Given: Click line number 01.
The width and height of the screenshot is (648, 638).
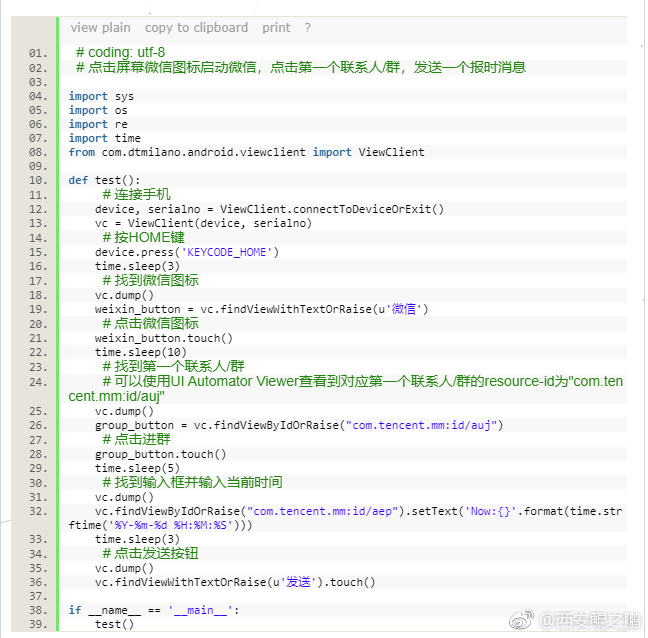Looking at the screenshot, I should coord(38,53).
